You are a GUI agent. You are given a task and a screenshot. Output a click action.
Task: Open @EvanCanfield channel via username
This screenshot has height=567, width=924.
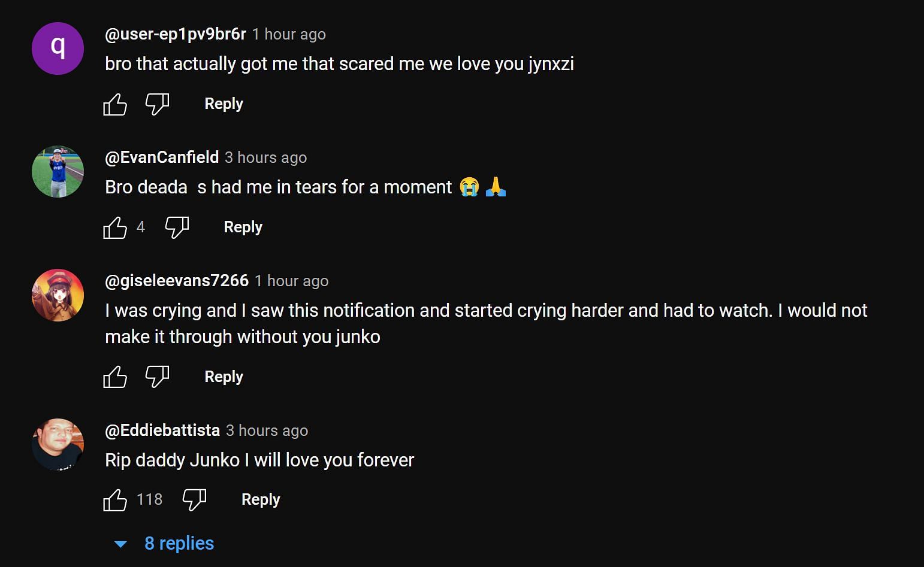click(162, 157)
